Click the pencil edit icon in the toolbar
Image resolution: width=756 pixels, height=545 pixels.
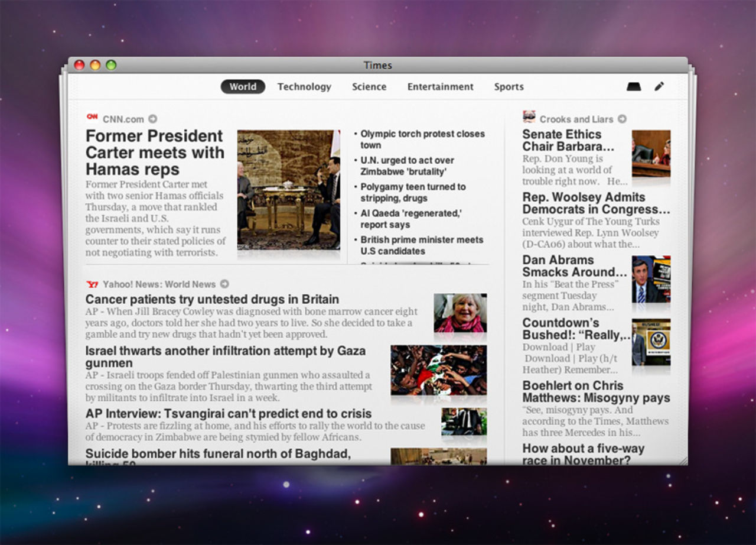point(659,86)
